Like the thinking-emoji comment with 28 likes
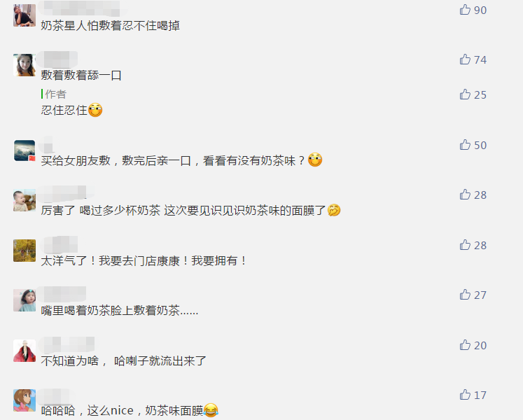Image resolution: width=523 pixels, height=420 pixels. (x=465, y=195)
